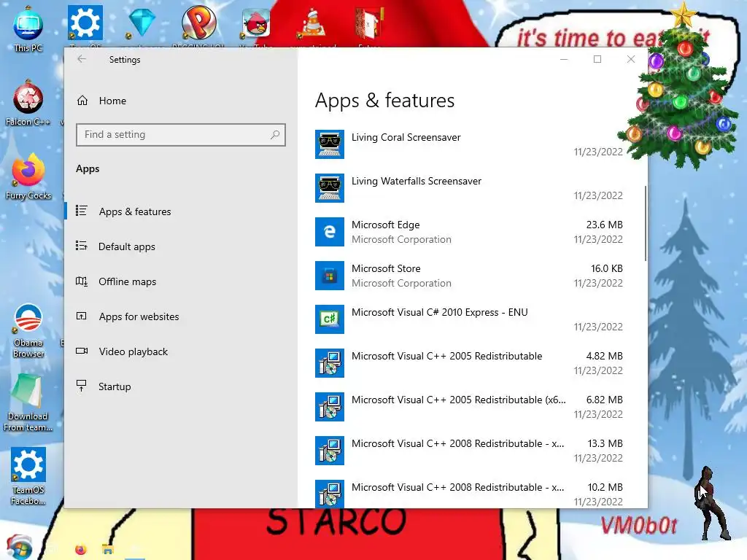The width and height of the screenshot is (747, 560).
Task: Select the Obama Browser desktop icon
Action: pyautogui.click(x=28, y=331)
